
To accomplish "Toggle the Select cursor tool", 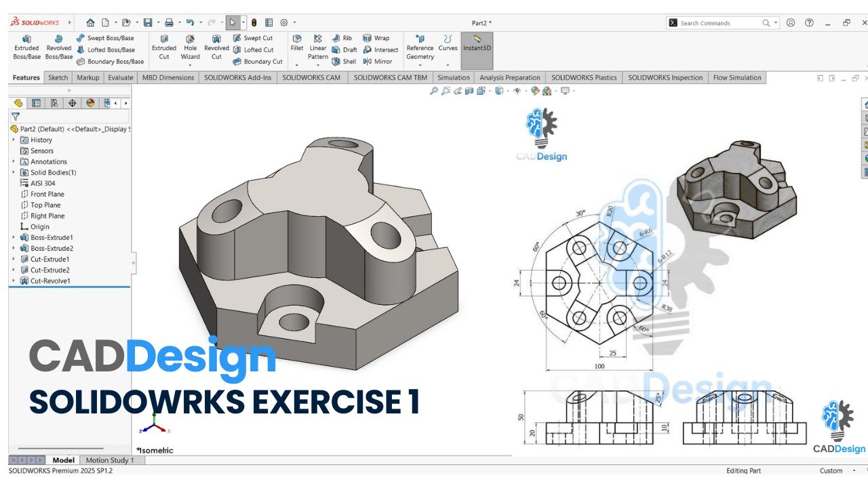I will coord(233,22).
